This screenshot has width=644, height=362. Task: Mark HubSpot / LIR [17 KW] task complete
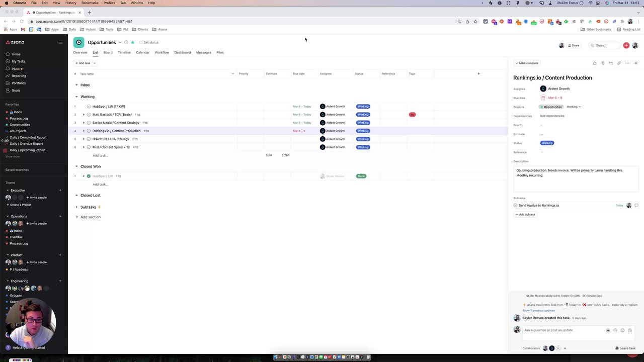point(89,107)
